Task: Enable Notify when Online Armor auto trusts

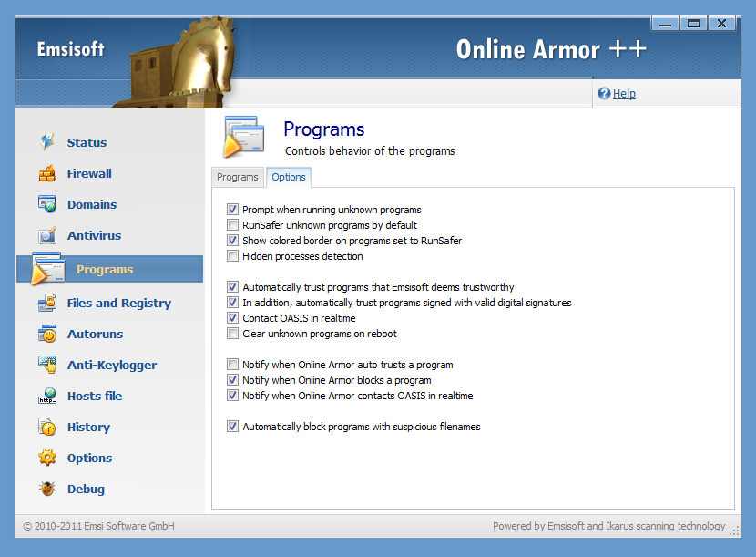Action: pyautogui.click(x=232, y=364)
